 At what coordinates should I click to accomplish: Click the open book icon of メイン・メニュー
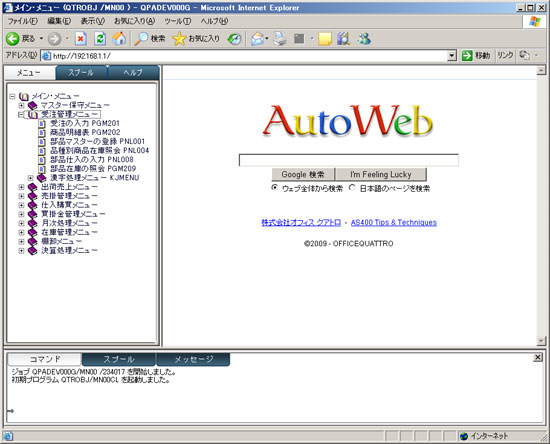[x=24, y=96]
